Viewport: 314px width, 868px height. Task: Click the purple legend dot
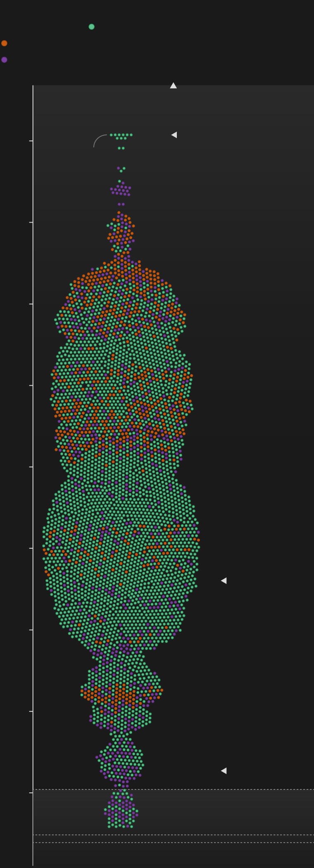tap(4, 60)
